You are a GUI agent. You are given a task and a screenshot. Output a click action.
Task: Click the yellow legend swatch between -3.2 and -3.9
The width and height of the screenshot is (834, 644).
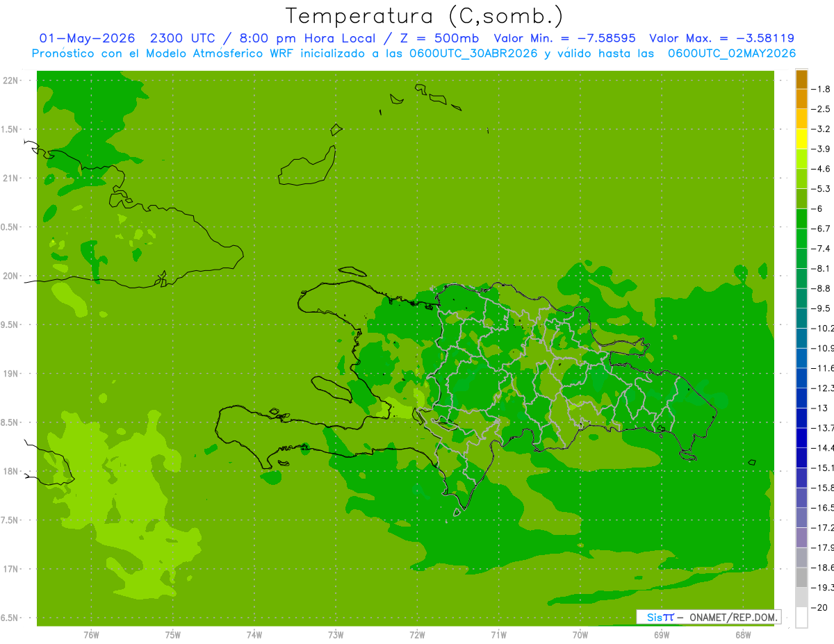[801, 139]
